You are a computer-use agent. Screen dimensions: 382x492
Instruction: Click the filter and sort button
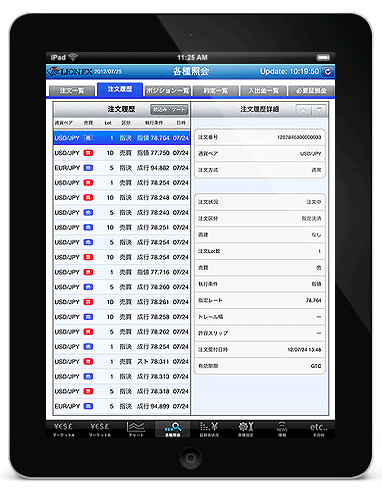[x=169, y=110]
